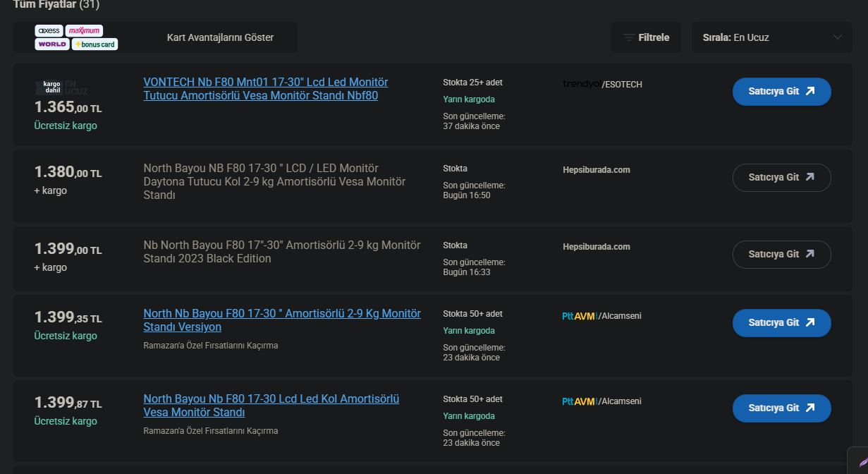Click the chevron arrow in the Sırala box

click(838, 37)
